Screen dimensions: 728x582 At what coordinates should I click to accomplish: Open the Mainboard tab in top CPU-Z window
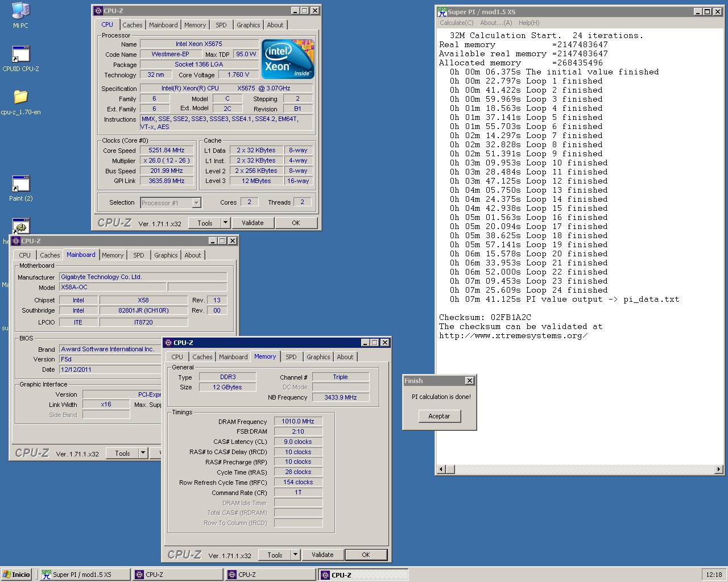[163, 25]
